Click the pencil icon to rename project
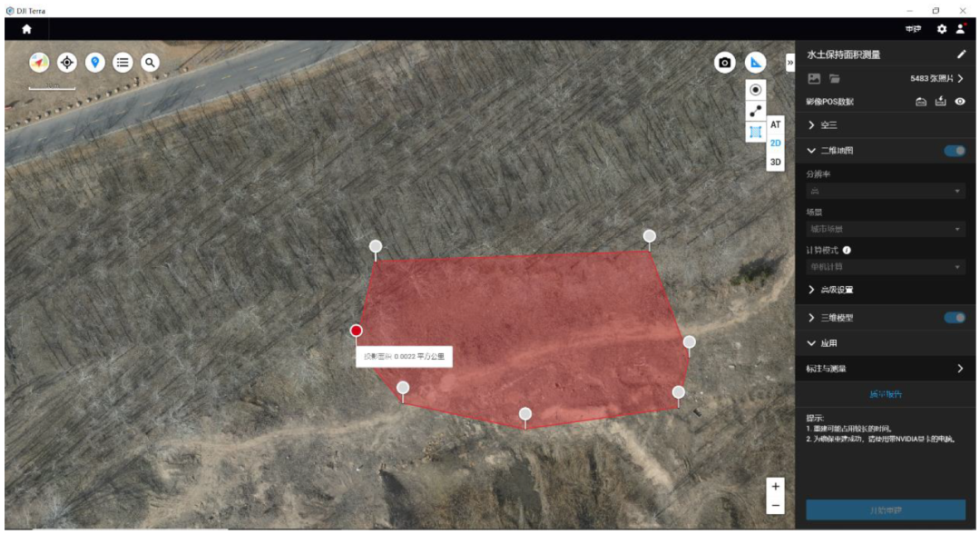This screenshot has width=980, height=534. (962, 54)
